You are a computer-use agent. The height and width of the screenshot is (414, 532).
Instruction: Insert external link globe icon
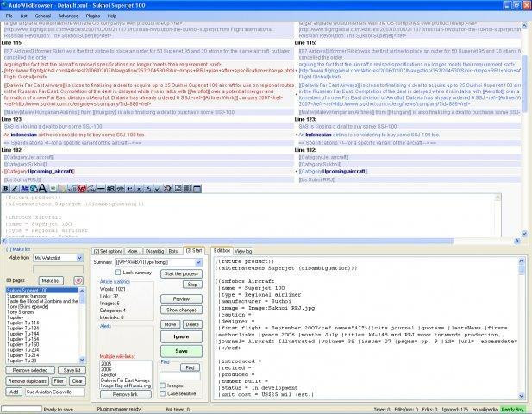[x=34, y=188]
